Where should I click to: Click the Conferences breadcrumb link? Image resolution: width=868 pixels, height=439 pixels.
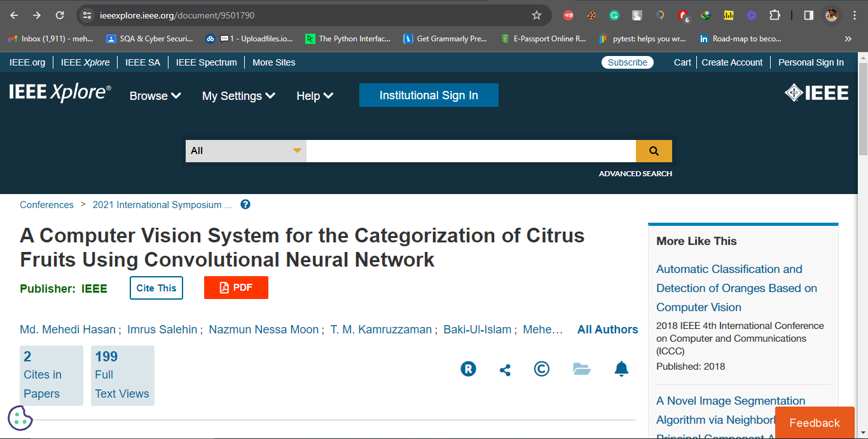[46, 205]
